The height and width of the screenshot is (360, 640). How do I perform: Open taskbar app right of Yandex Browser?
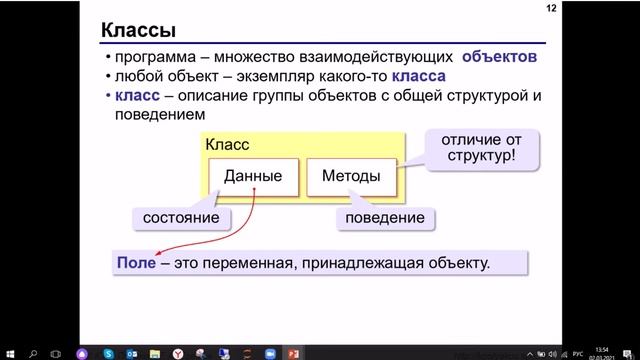pos(200,354)
